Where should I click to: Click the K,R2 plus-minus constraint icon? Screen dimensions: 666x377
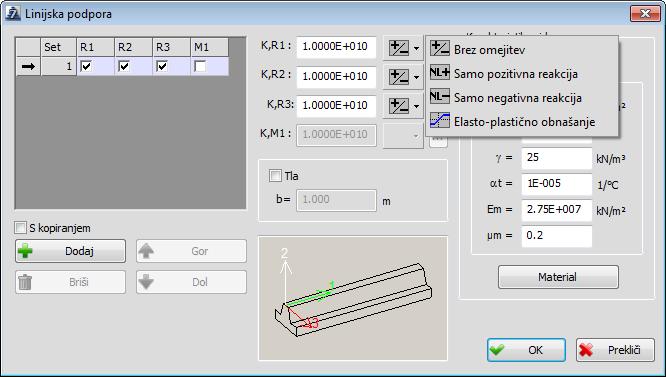click(399, 77)
